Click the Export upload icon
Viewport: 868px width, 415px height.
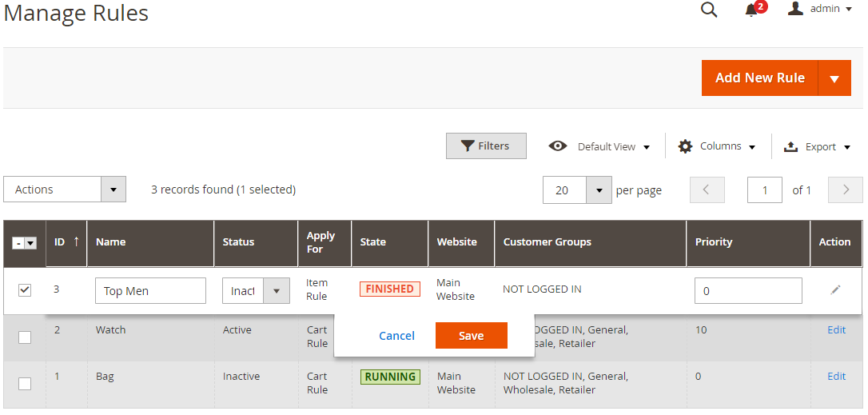click(x=791, y=146)
